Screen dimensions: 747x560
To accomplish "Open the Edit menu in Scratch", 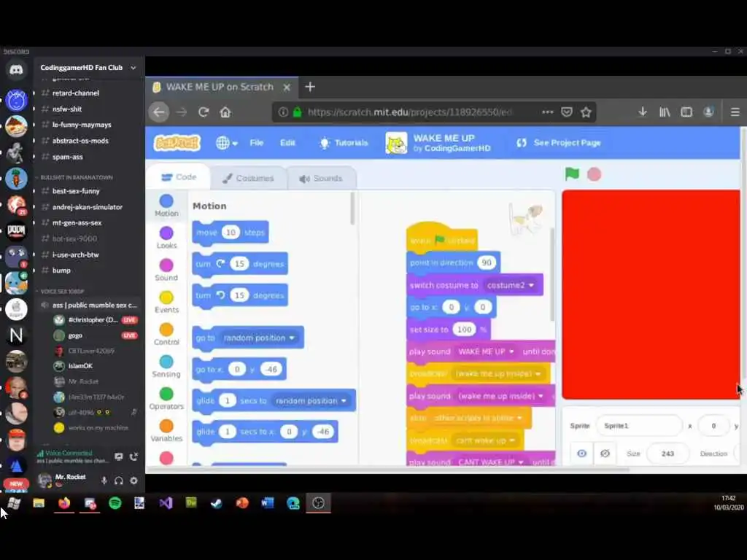I will tap(287, 142).
